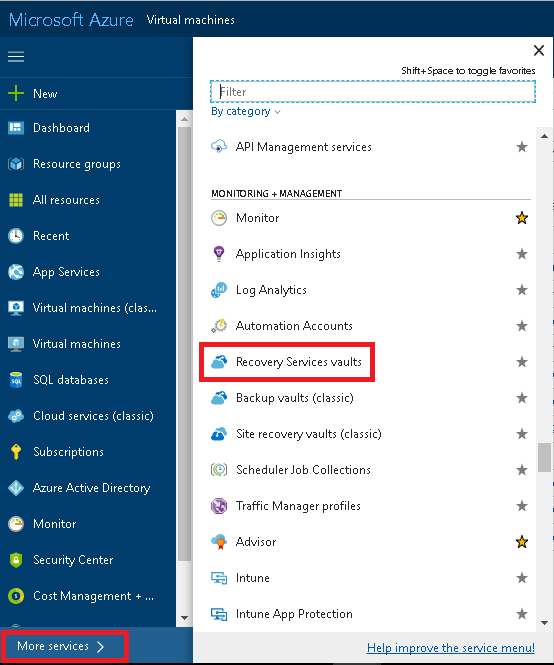This screenshot has height=665, width=554.
Task: Click the Recent clock icon
Action: tap(16, 236)
